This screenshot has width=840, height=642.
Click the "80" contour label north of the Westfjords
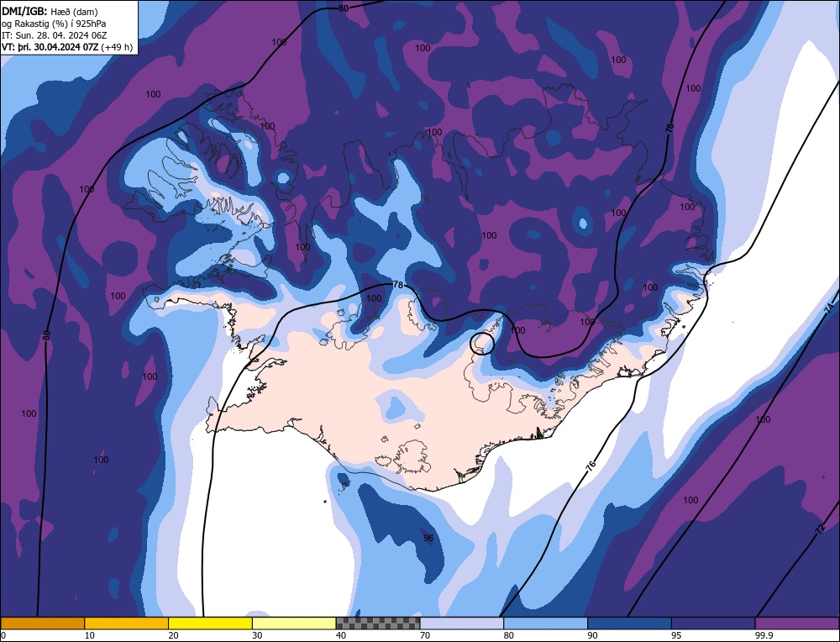point(344,8)
